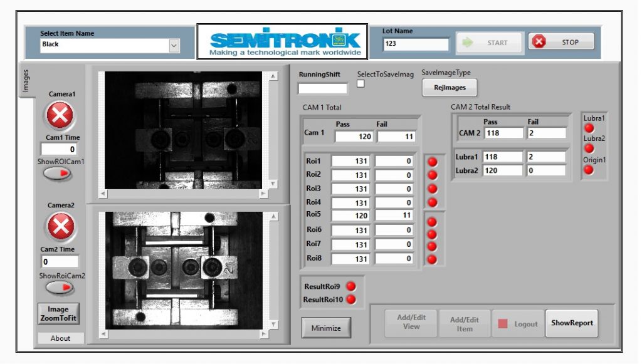Click the Camera1 red X status icon
The width and height of the screenshot is (642, 364).
(60, 115)
